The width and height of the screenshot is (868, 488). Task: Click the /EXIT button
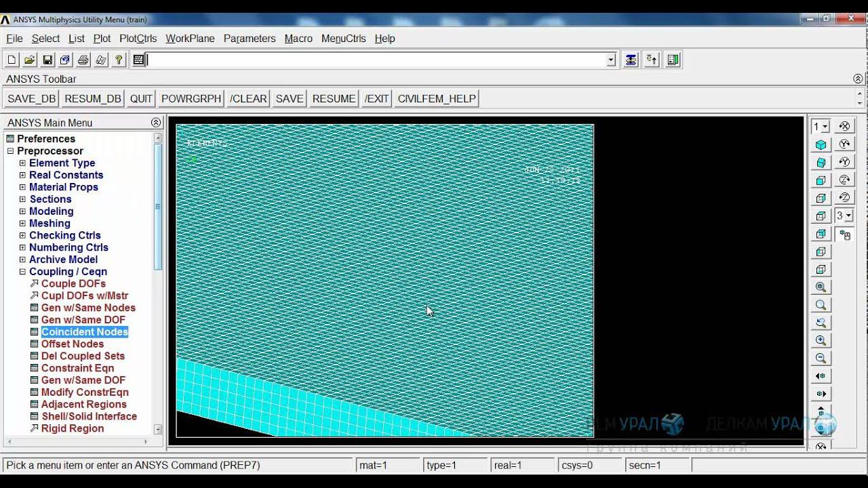pos(376,98)
